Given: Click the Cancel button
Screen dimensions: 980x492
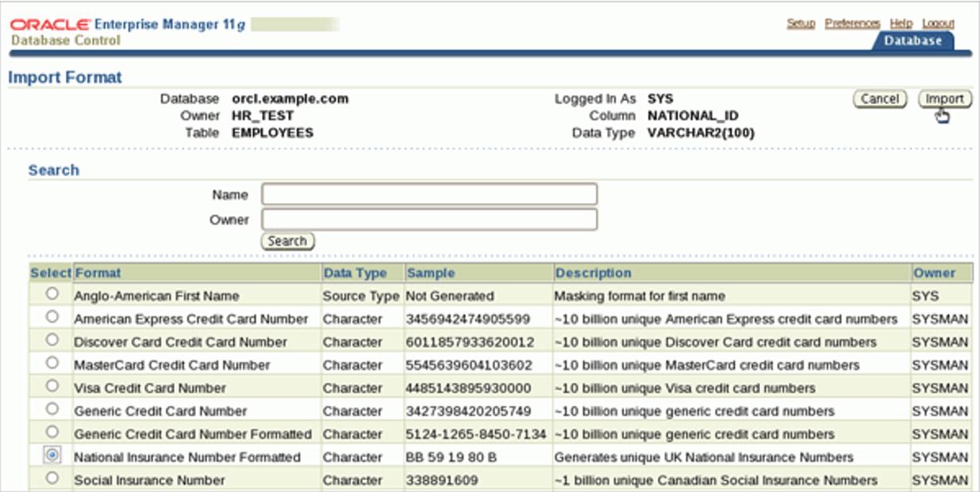Looking at the screenshot, I should pyautogui.click(x=879, y=99).
